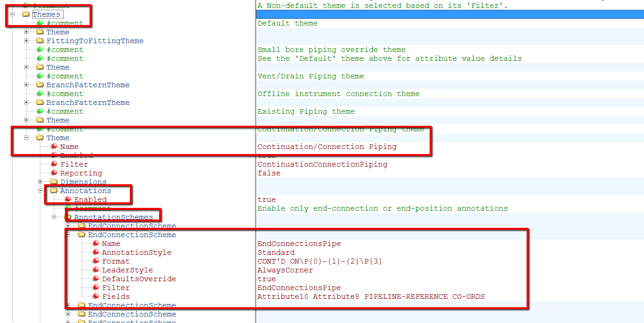Expand the first EndConnectionScheme node

click(68, 226)
